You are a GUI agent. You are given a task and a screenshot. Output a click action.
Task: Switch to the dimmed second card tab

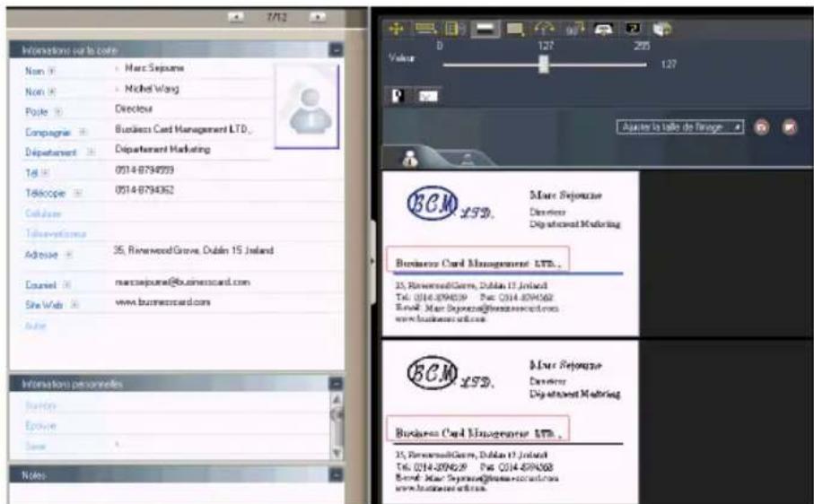(468, 160)
